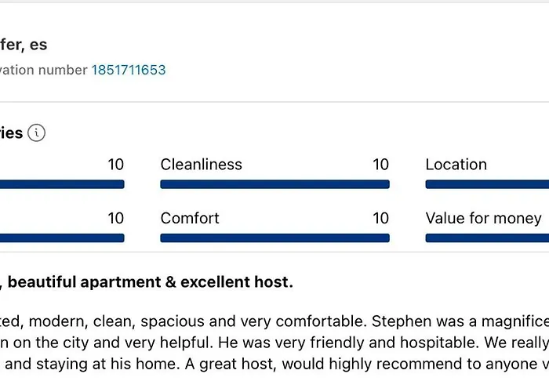The height and width of the screenshot is (392, 549).
Task: Click the Comfort score of 10
Action: pyautogui.click(x=380, y=219)
